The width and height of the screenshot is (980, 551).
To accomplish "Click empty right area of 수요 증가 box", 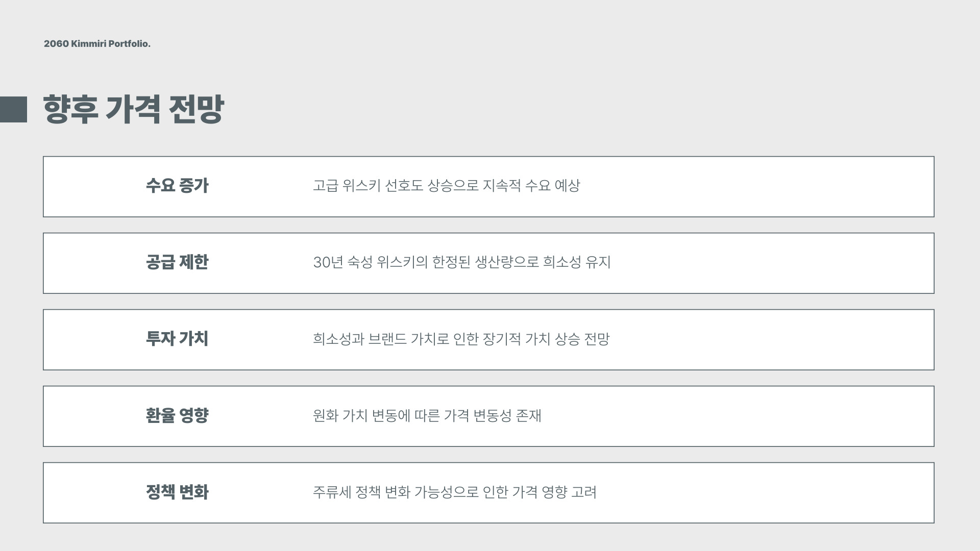I will pyautogui.click(x=766, y=187).
